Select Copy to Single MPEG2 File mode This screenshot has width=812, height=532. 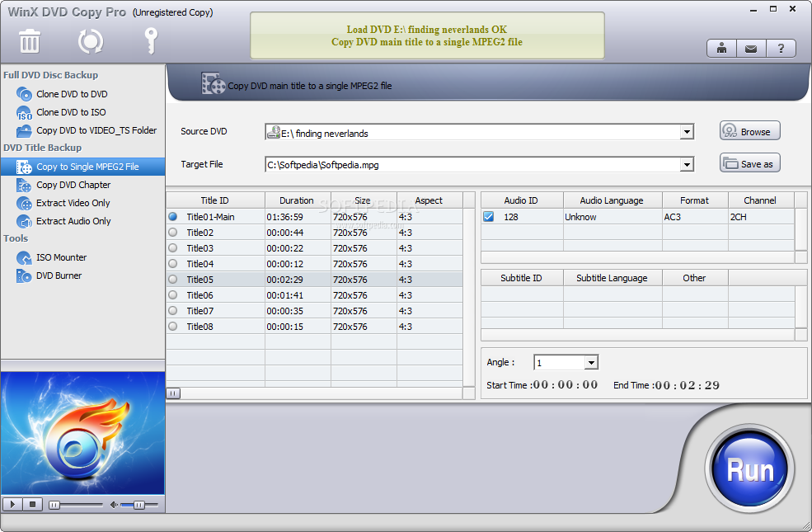pyautogui.click(x=83, y=167)
